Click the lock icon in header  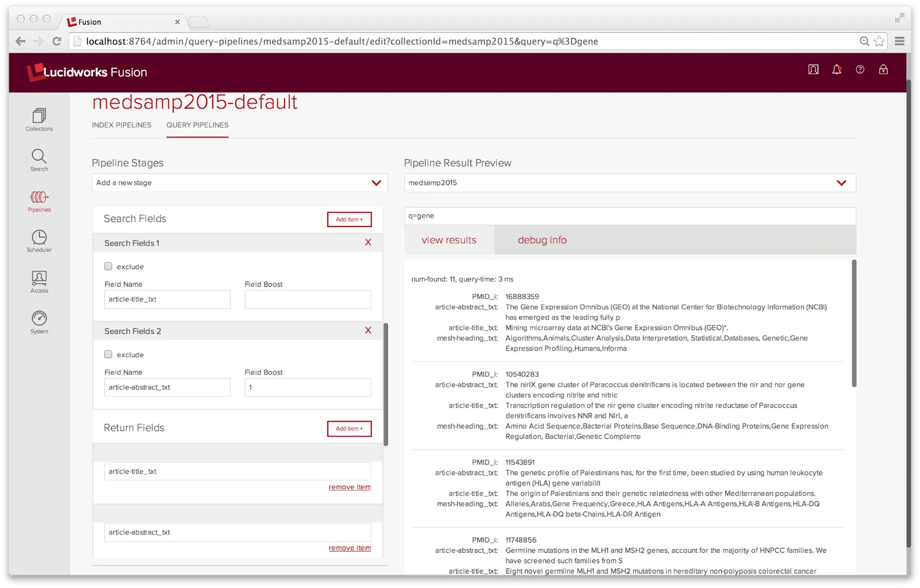click(883, 70)
